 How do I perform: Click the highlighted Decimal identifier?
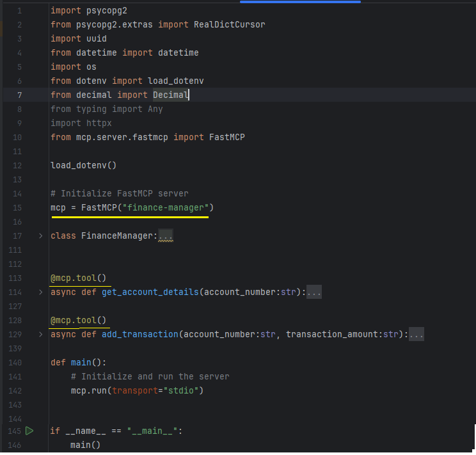coord(171,95)
